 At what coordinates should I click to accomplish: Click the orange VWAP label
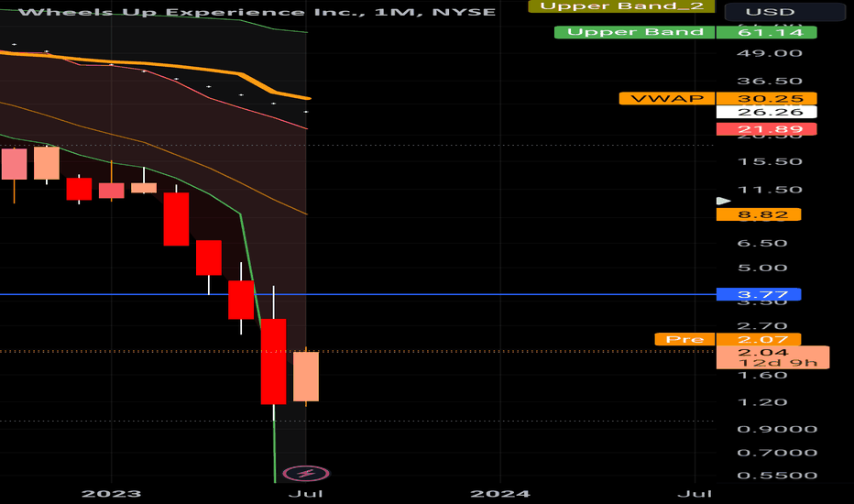(667, 99)
